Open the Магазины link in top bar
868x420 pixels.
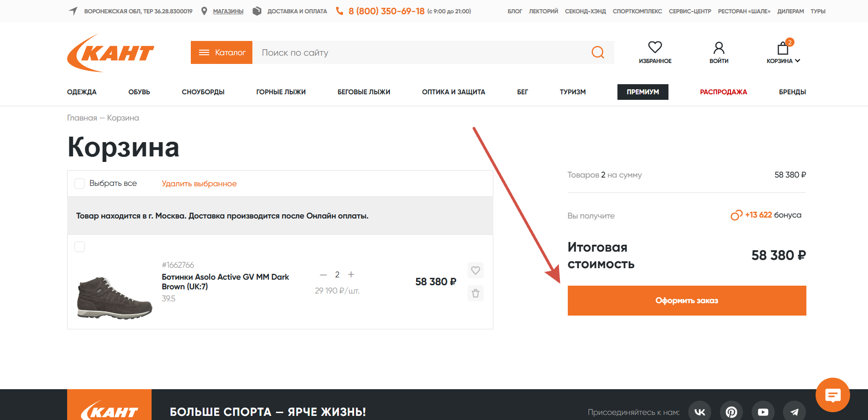coord(228,11)
